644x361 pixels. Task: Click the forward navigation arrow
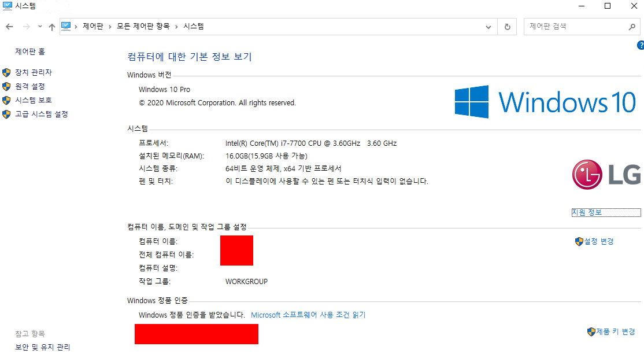click(x=26, y=27)
